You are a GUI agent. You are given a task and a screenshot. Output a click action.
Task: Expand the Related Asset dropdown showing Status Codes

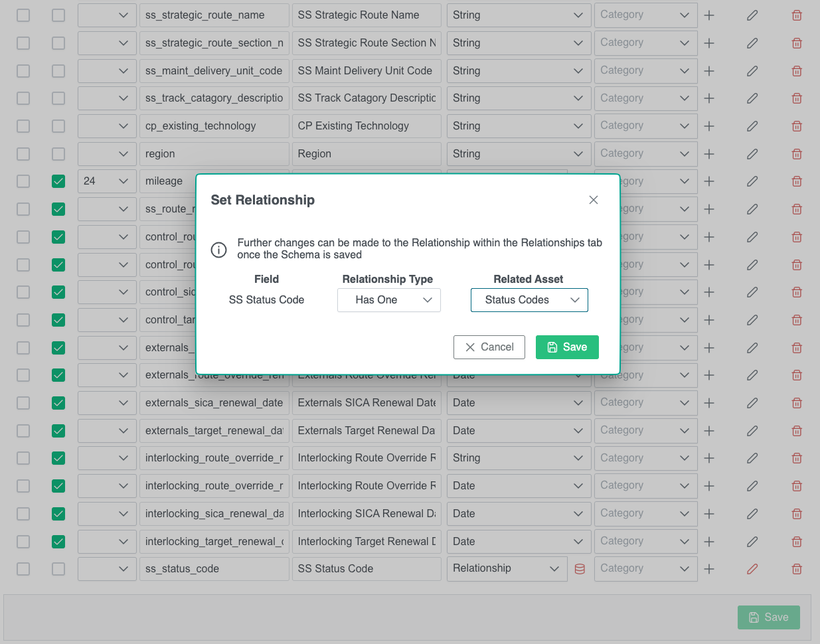[x=529, y=300]
